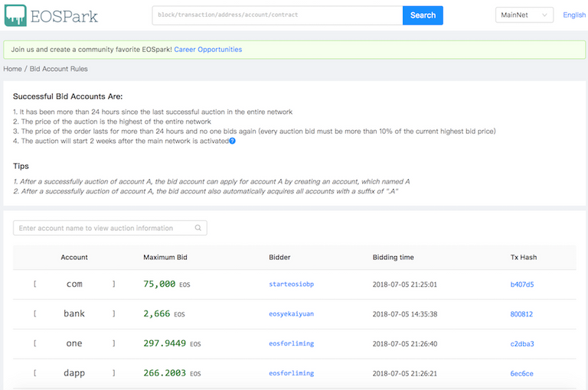Click the EOSPark logo icon
The image size is (588, 390).
16,15
